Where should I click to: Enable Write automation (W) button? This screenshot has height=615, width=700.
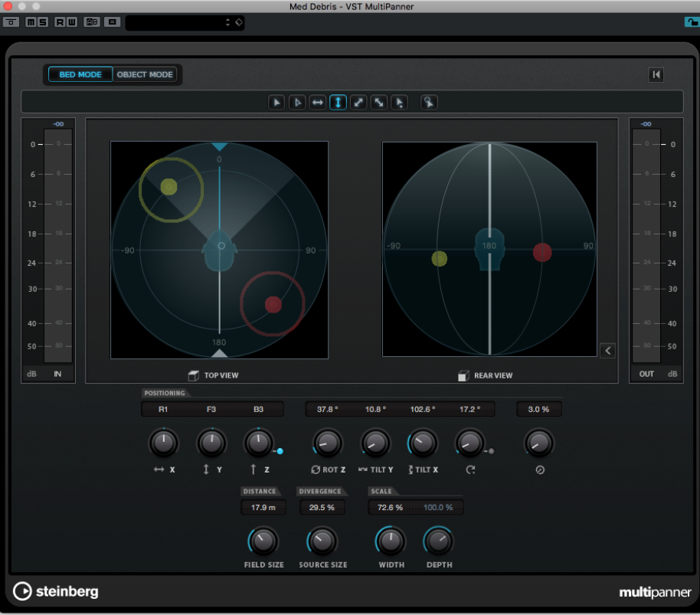point(71,22)
